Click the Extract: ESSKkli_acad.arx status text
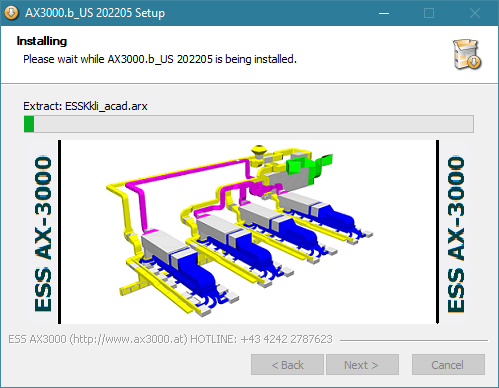The height and width of the screenshot is (388, 499). [85, 106]
